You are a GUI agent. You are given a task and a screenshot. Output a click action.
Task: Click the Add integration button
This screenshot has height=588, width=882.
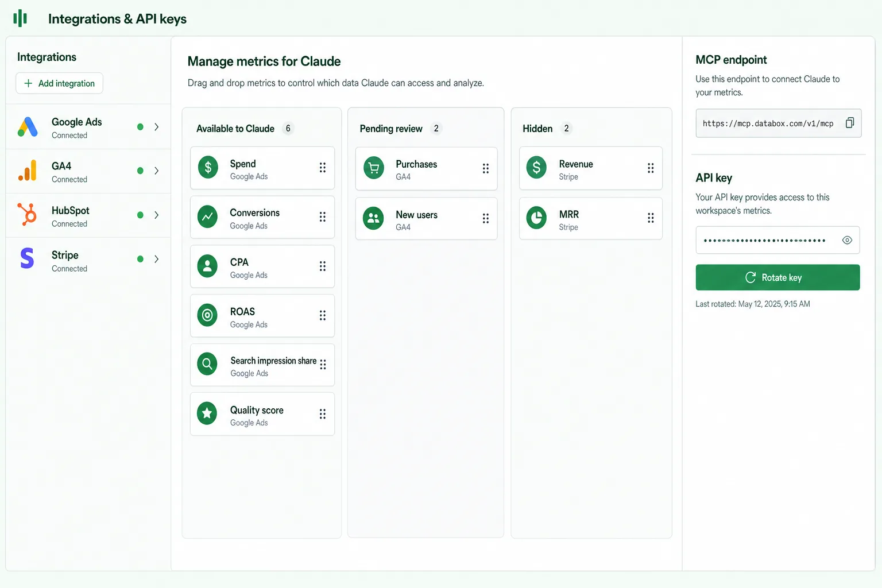point(59,83)
